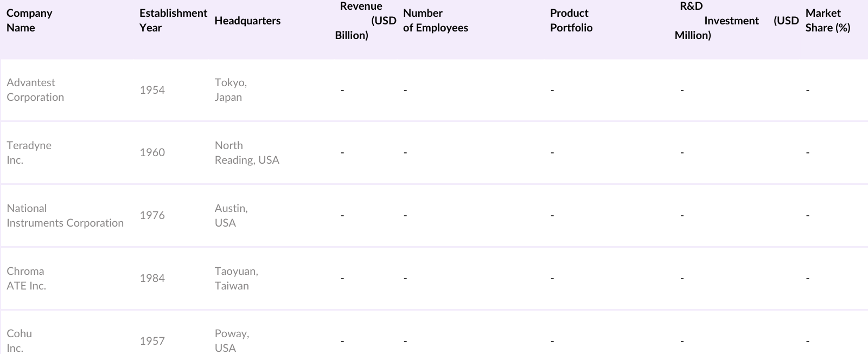This screenshot has height=354, width=868.
Task: Select the 1984 establishment year cell
Action: (152, 279)
